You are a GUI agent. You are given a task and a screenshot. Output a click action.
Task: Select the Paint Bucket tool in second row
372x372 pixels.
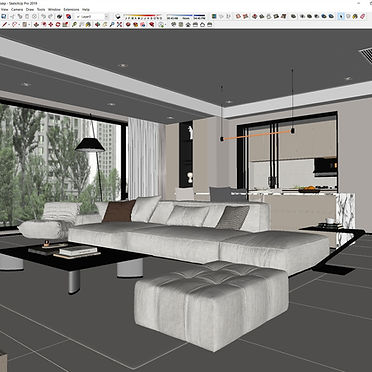coord(88,24)
